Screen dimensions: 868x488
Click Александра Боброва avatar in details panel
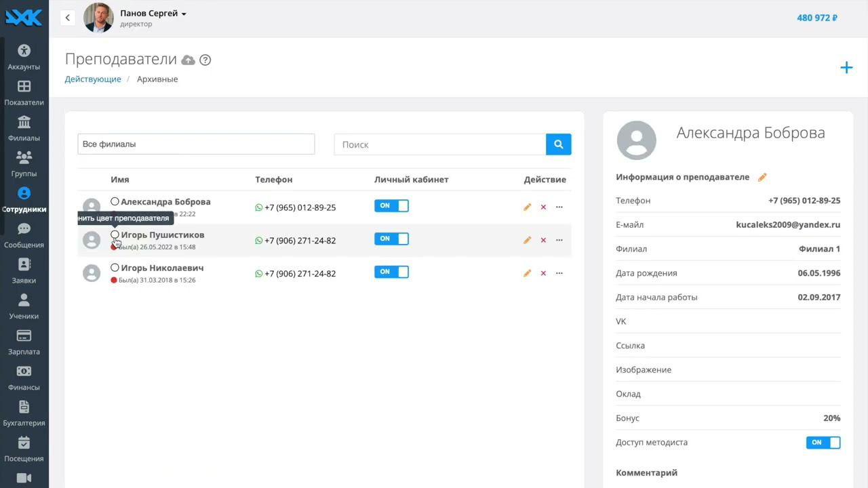click(x=636, y=140)
